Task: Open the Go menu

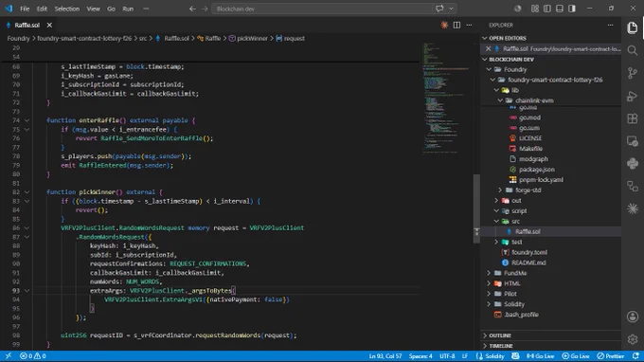Action: point(112,9)
